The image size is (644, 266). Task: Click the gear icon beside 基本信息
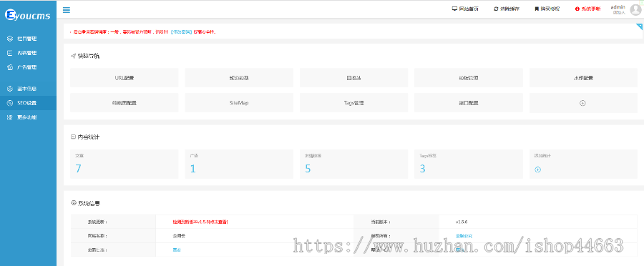[10, 89]
